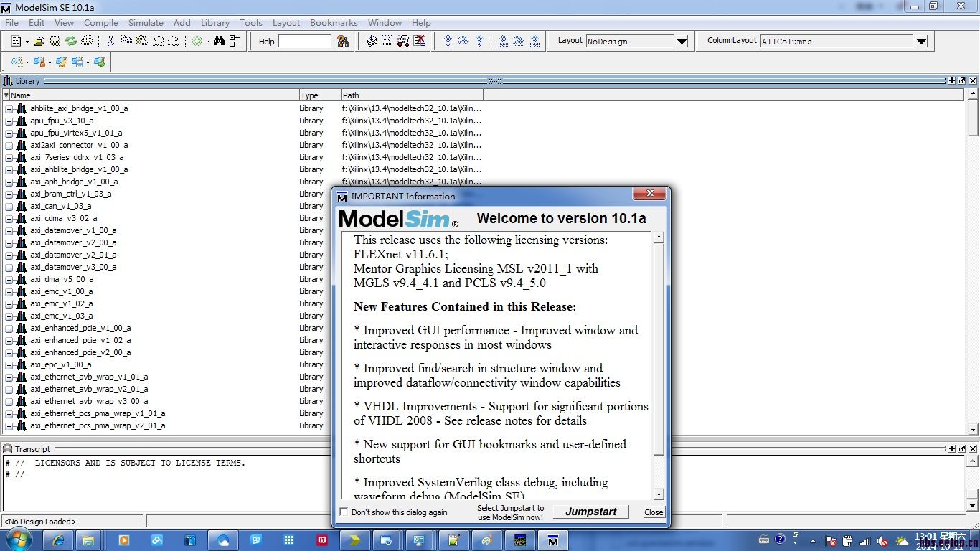Click the Simulate toolbar icon
Image resolution: width=980 pixels, height=551 pixels.
[x=403, y=42]
